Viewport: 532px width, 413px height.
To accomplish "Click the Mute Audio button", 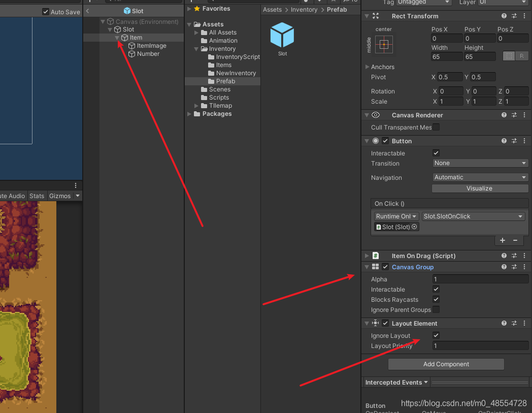I will pos(12,196).
